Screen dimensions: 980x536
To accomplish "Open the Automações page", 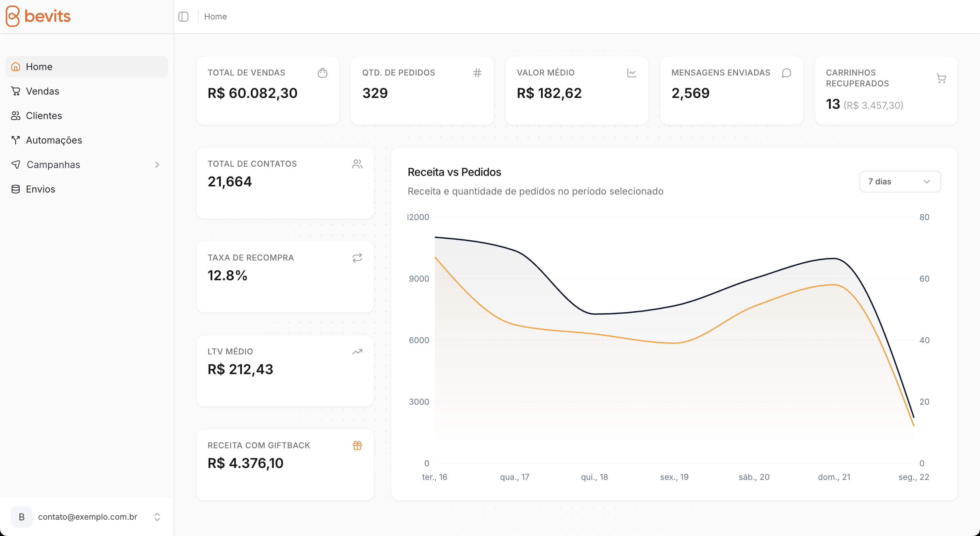I will (x=54, y=140).
